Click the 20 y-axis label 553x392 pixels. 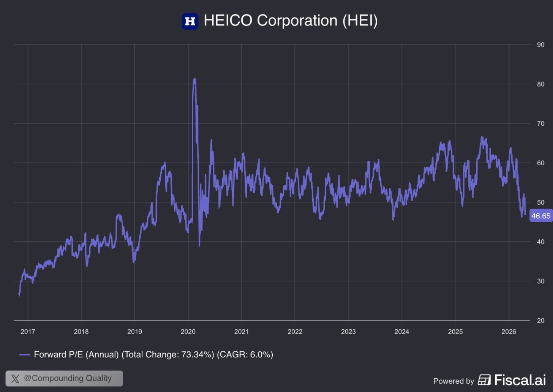540,321
